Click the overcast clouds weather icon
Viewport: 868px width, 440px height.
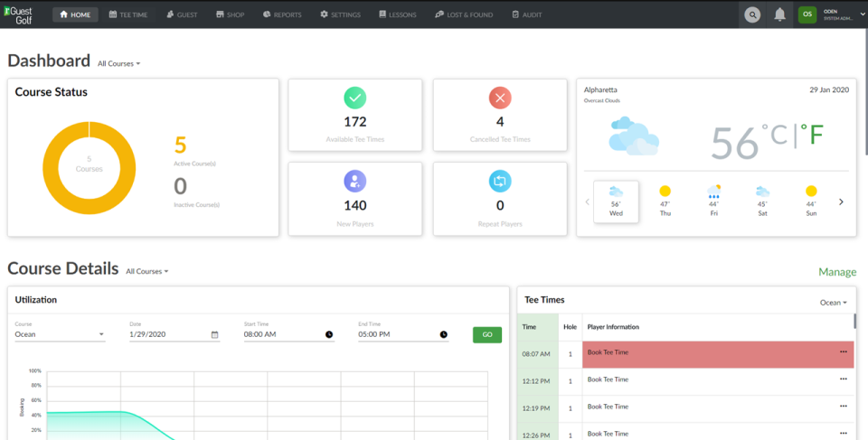[634, 136]
